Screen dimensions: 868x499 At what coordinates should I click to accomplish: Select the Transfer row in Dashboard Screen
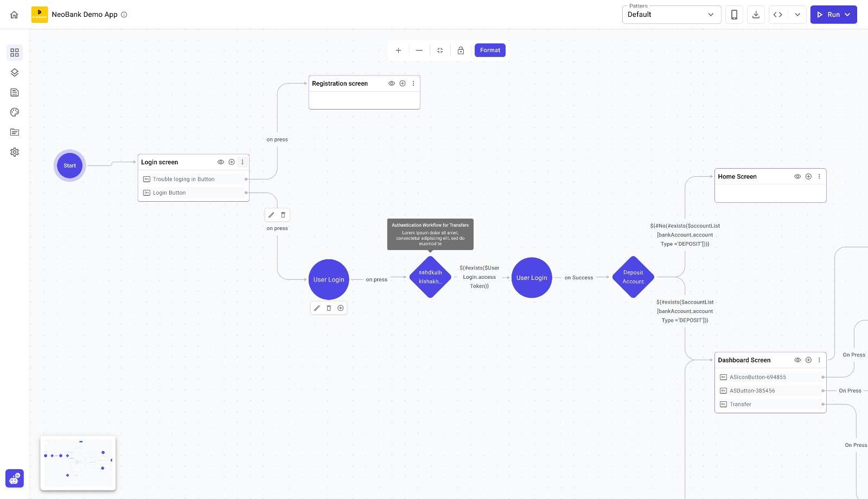[770, 405]
